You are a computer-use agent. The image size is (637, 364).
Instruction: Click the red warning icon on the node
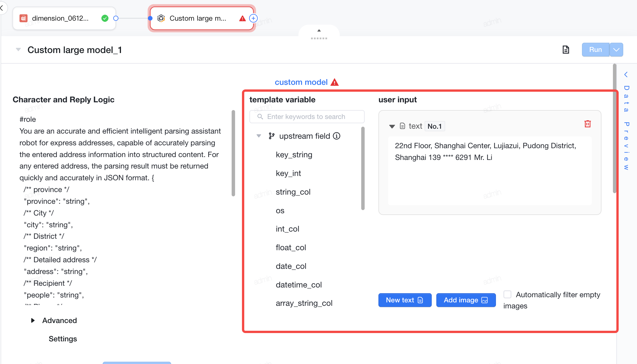click(x=243, y=18)
